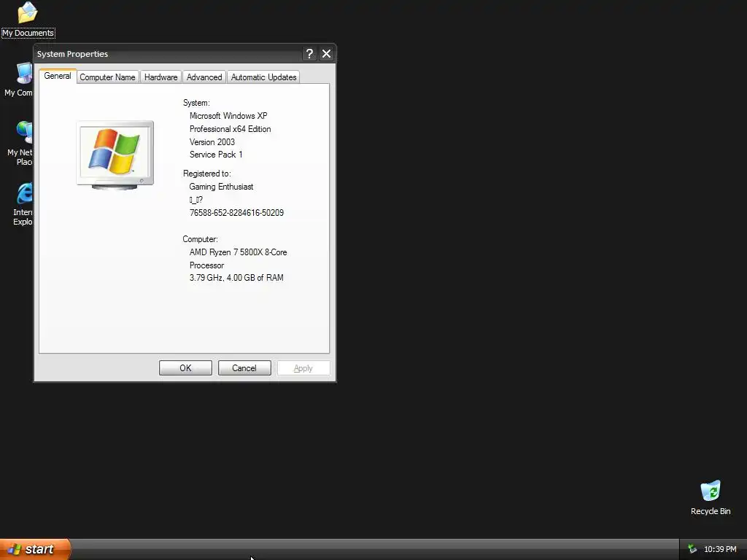Open the Start menu

click(35, 549)
